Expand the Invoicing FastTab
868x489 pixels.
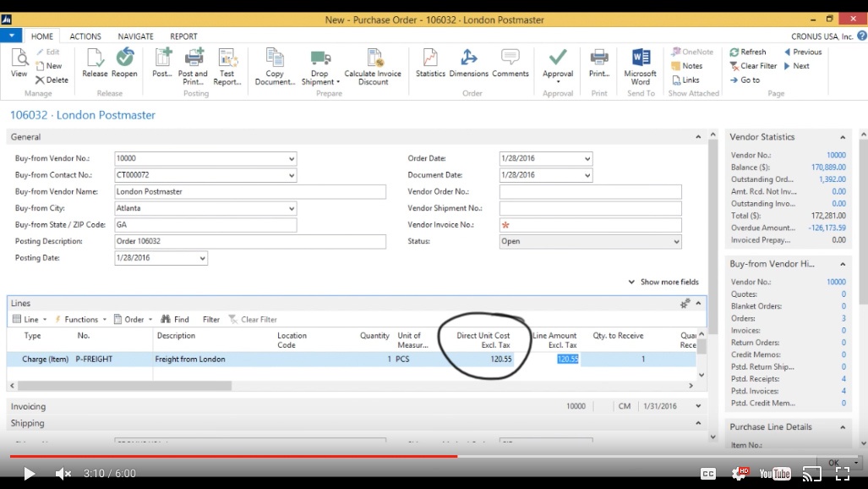coord(698,406)
